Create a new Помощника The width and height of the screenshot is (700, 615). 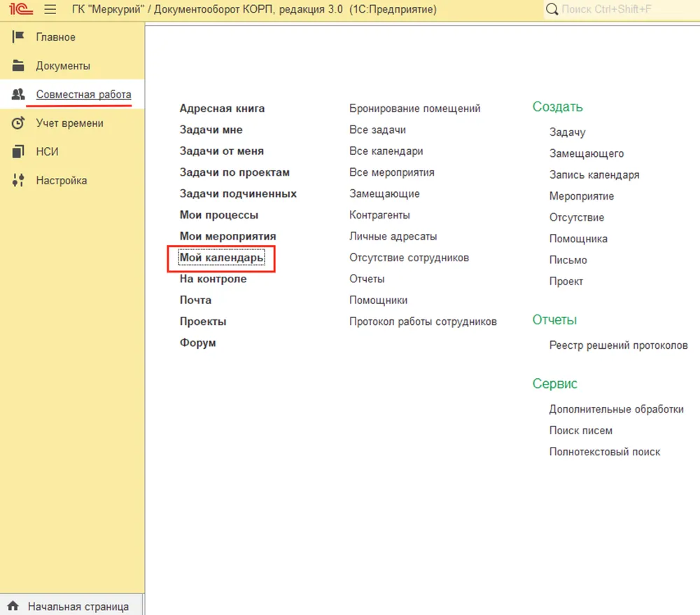click(578, 239)
